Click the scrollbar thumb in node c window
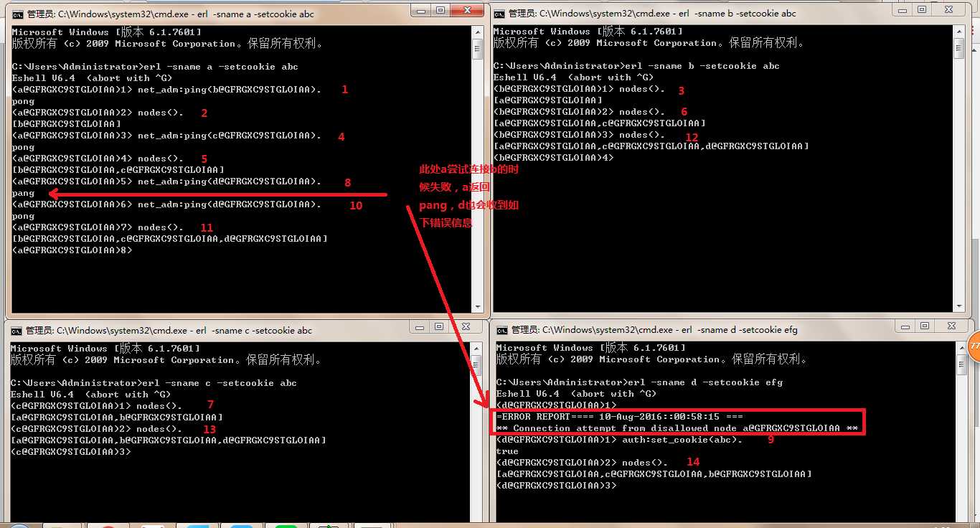The image size is (980, 528). tap(476, 366)
